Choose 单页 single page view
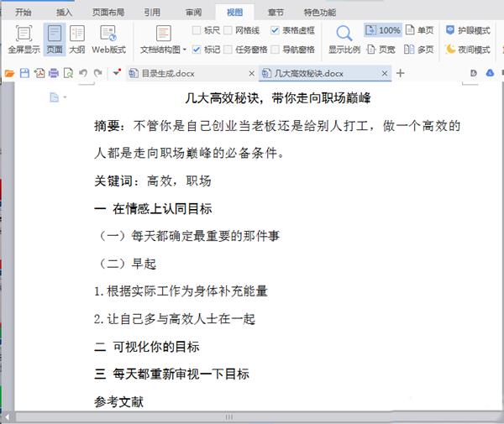This screenshot has width=504, height=424. click(419, 30)
